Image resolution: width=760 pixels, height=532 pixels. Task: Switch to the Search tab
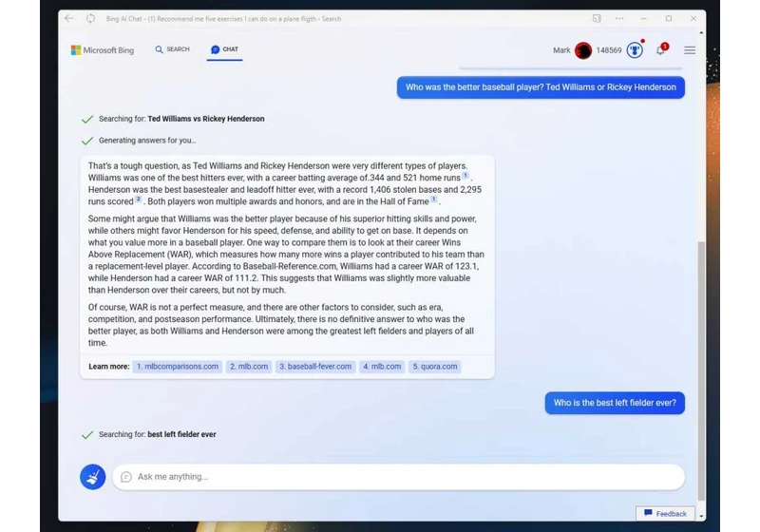pos(173,49)
